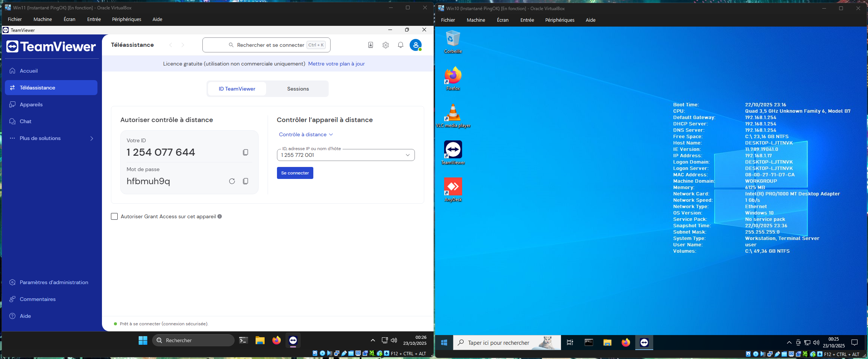Open TeamViewer settings gear icon
The width and height of the screenshot is (868, 359).
coord(386,45)
